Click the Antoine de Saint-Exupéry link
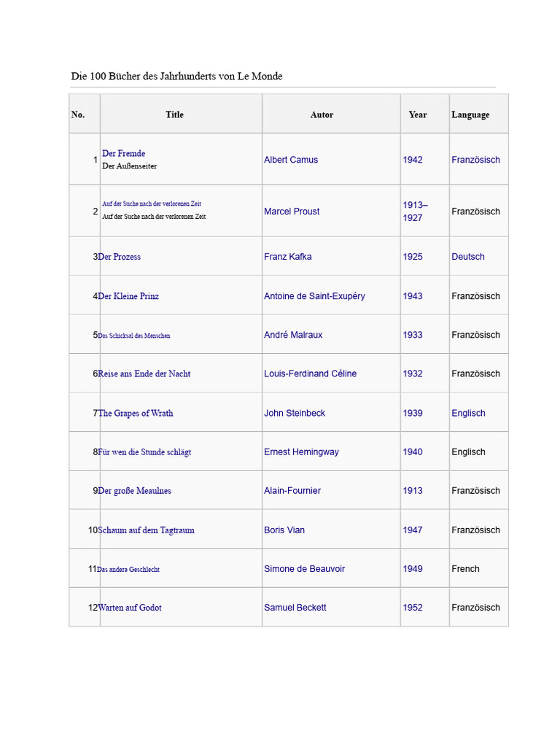Viewport: 560px width, 747px height. click(x=314, y=296)
